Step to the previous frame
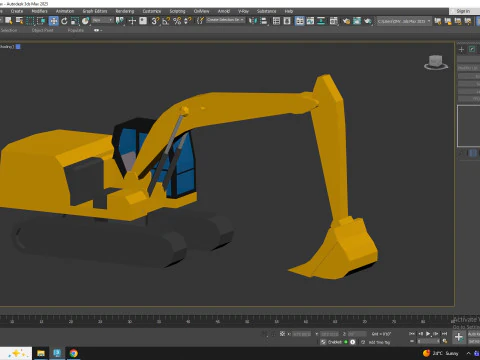The height and width of the screenshot is (360, 480). coord(420,333)
